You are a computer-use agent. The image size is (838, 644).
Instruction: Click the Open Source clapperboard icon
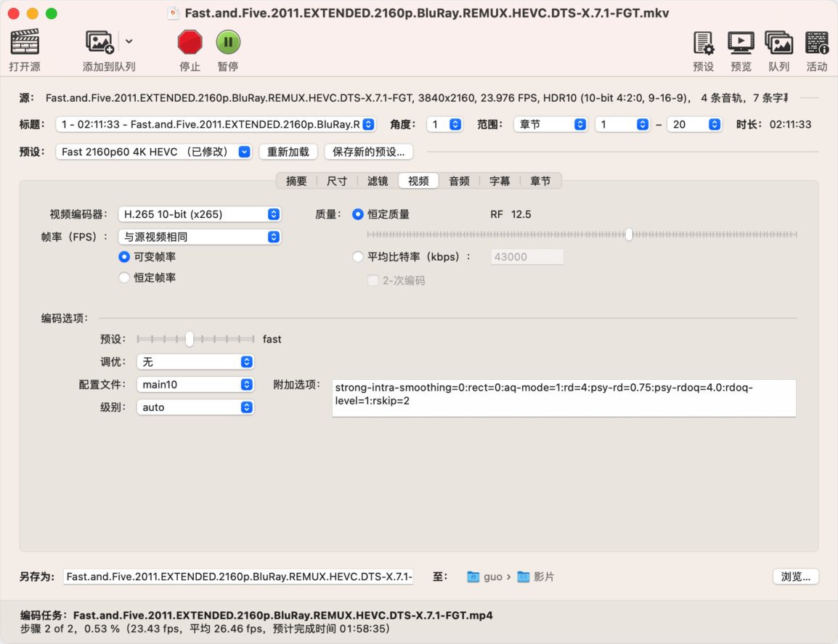[25, 42]
